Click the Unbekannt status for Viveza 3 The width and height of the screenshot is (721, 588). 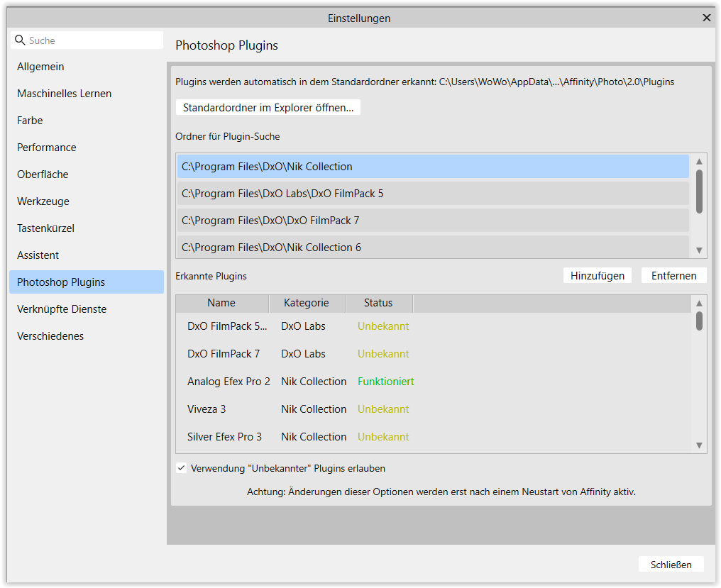[x=383, y=409]
